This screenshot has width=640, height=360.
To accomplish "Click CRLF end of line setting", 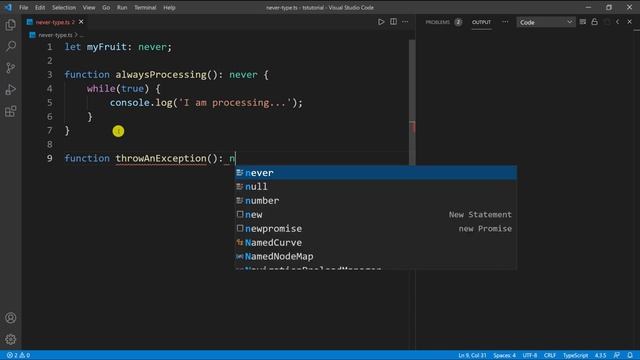I will click(550, 355).
